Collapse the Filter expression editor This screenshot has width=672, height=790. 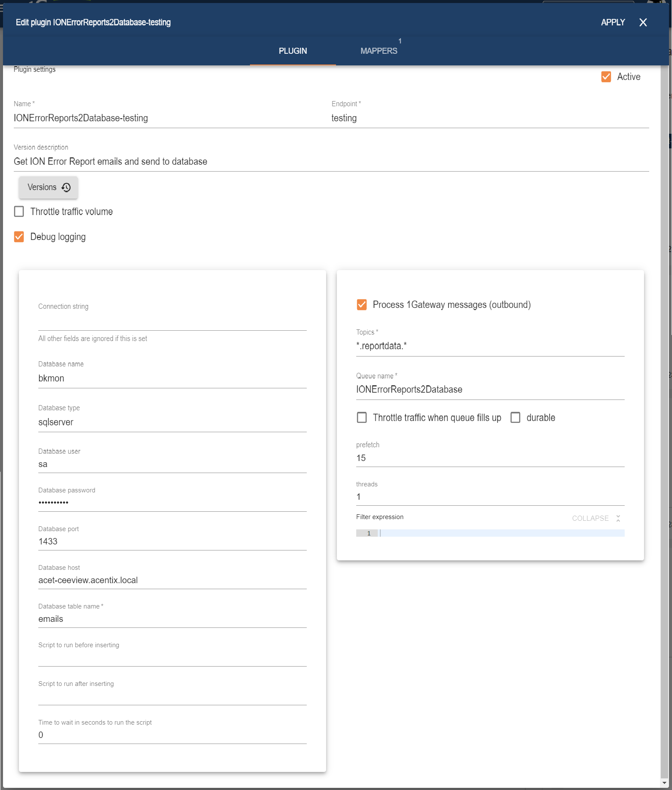595,518
